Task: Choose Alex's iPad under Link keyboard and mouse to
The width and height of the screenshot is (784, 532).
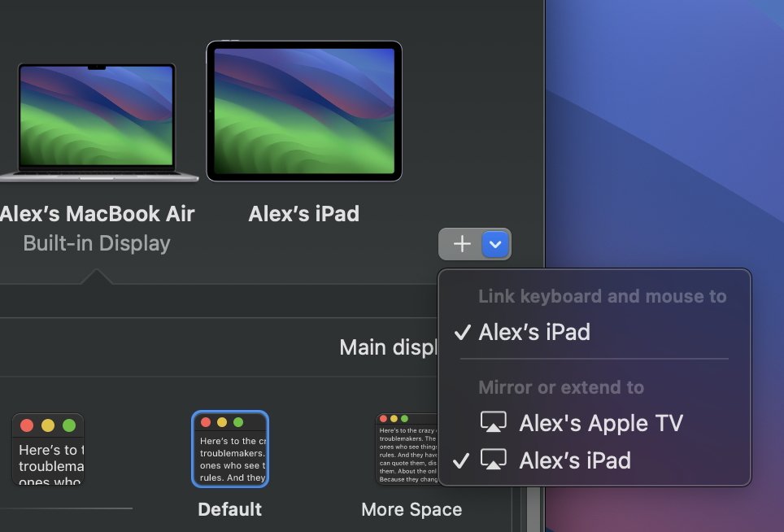Action: click(x=534, y=332)
